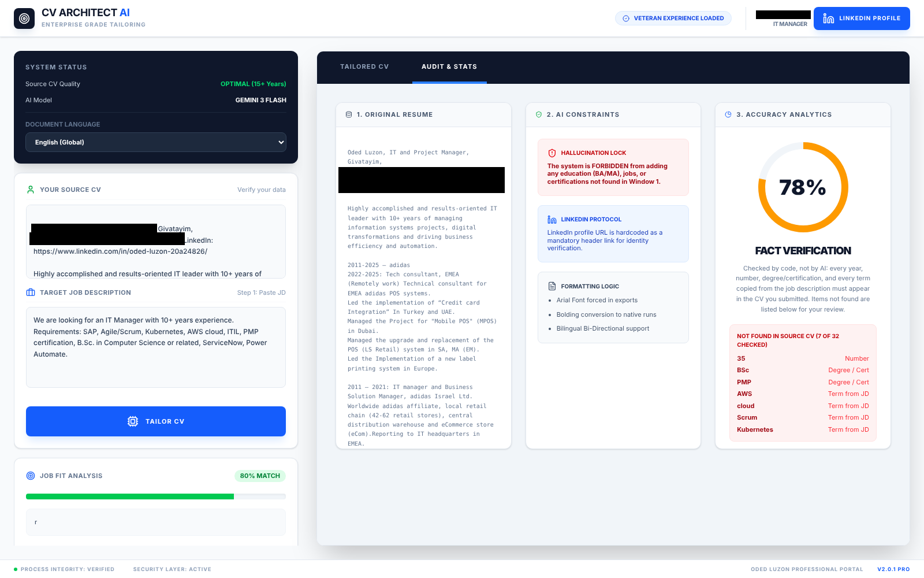
Task: Click the LinkedIn icon in profile button
Action: (x=828, y=18)
